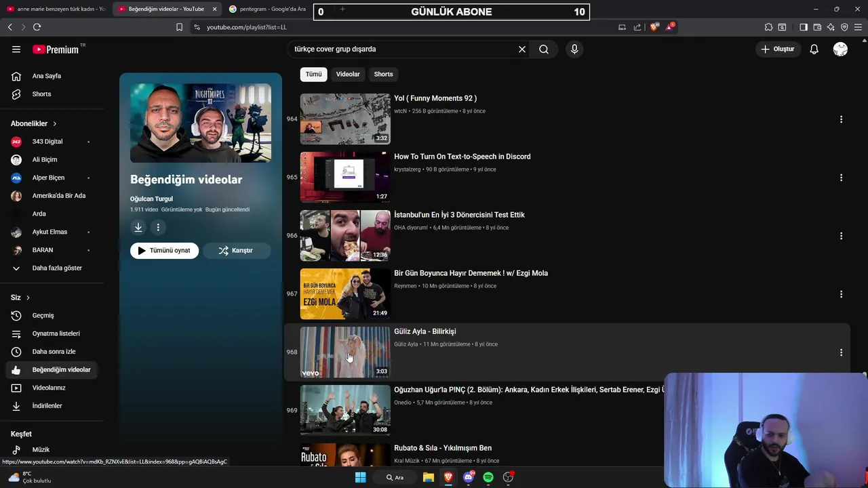The image size is (868, 488).
Task: Bookmark this page with the bookmark icon
Action: [x=179, y=27]
